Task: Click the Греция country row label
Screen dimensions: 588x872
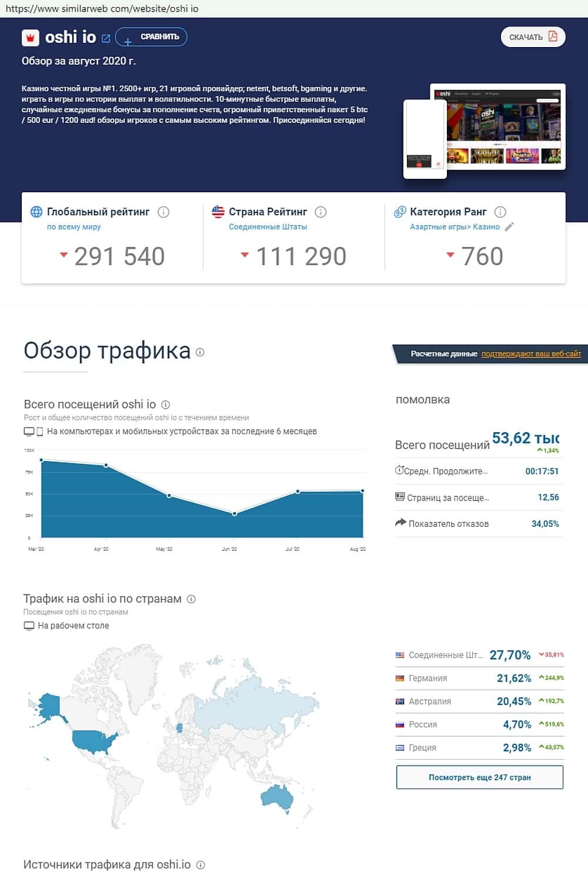Action: 422,748
